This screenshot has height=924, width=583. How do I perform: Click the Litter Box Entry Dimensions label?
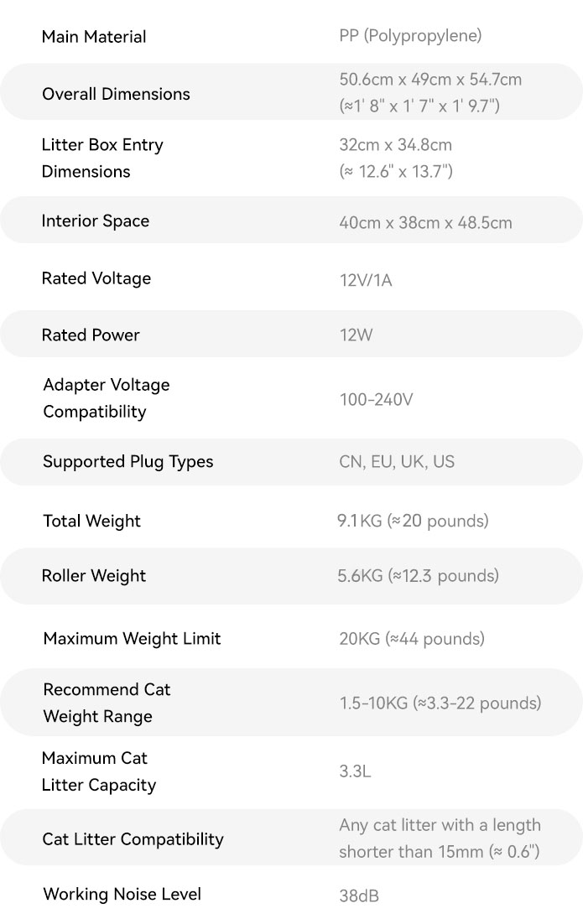coord(102,158)
